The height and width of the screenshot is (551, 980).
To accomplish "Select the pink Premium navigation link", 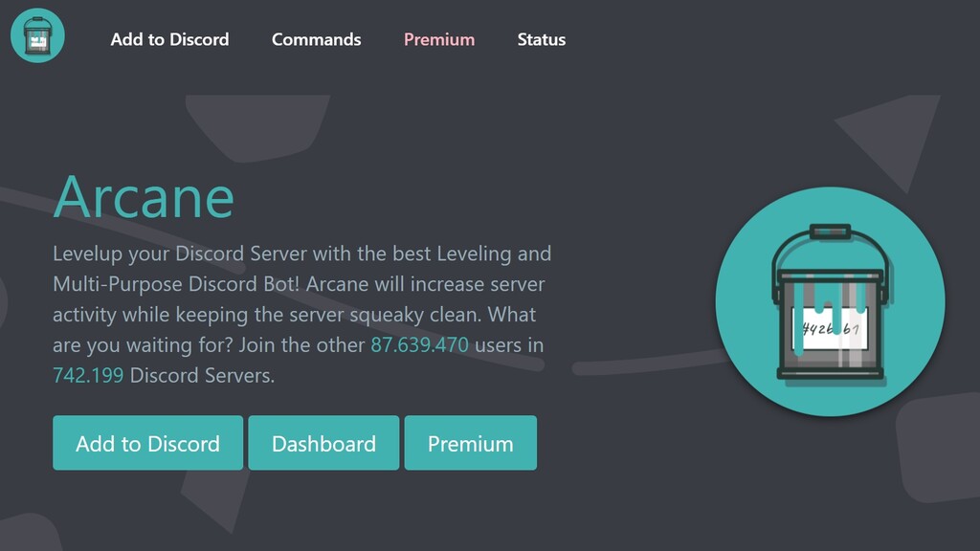I will 438,39.
